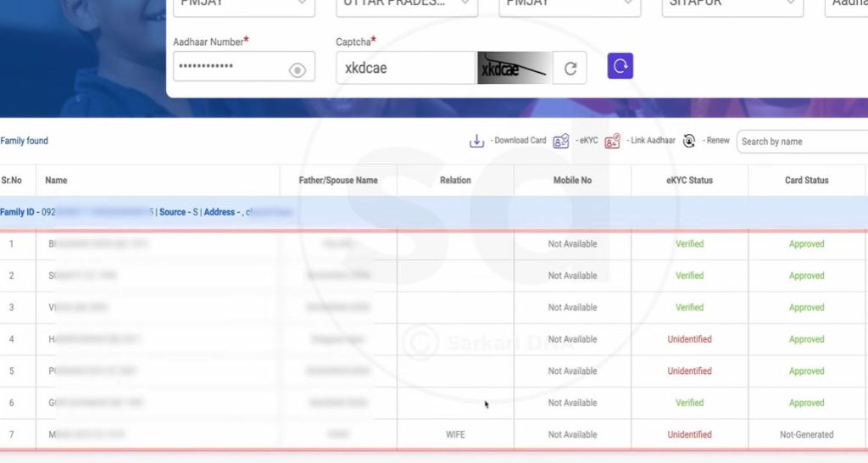The image size is (868, 463).
Task: Click the Download Card icon
Action: (x=476, y=141)
